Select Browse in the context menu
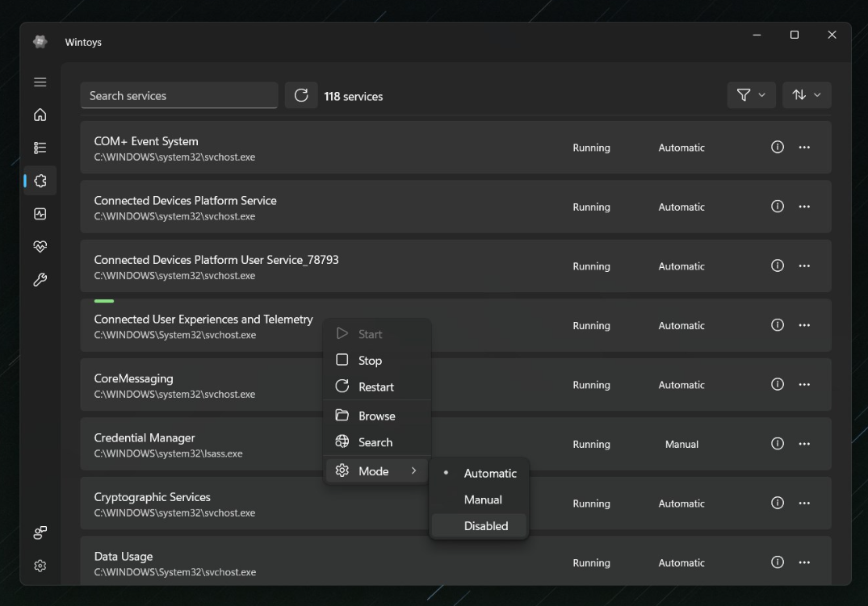Viewport: 868px width, 606px height. coord(376,416)
